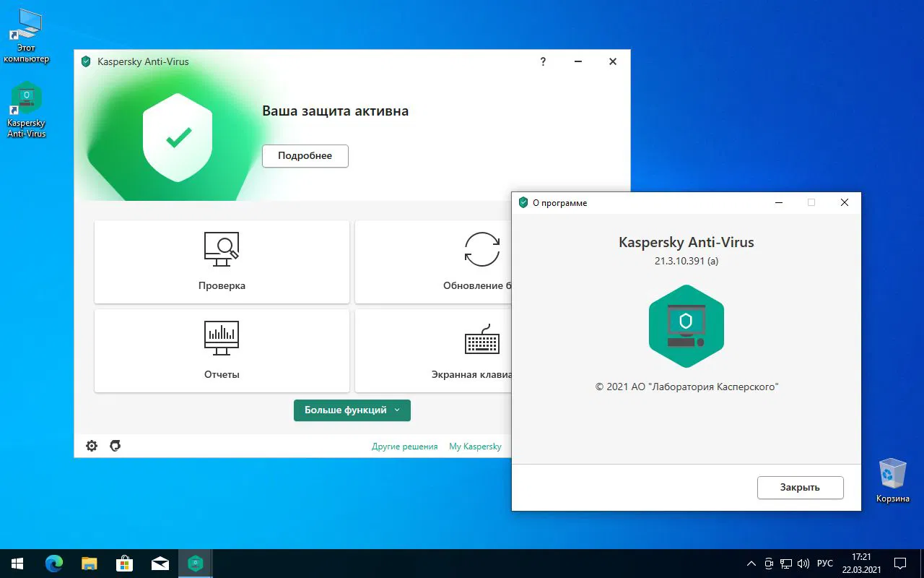The image size is (924, 578).
Task: Launch Microsoft Edge from the taskbar
Action: click(x=54, y=564)
